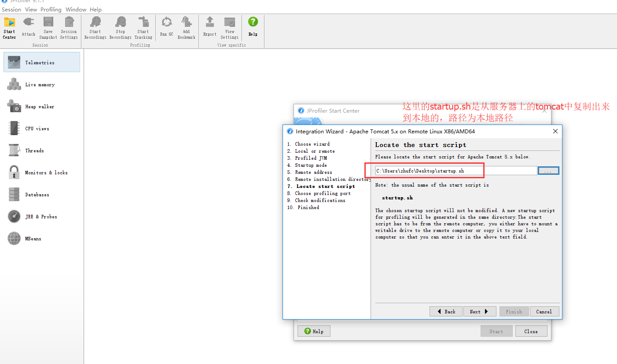Click the grayed-out Finish button in Integration Wizard
Viewport: 617px width, 364px height.
click(x=514, y=312)
